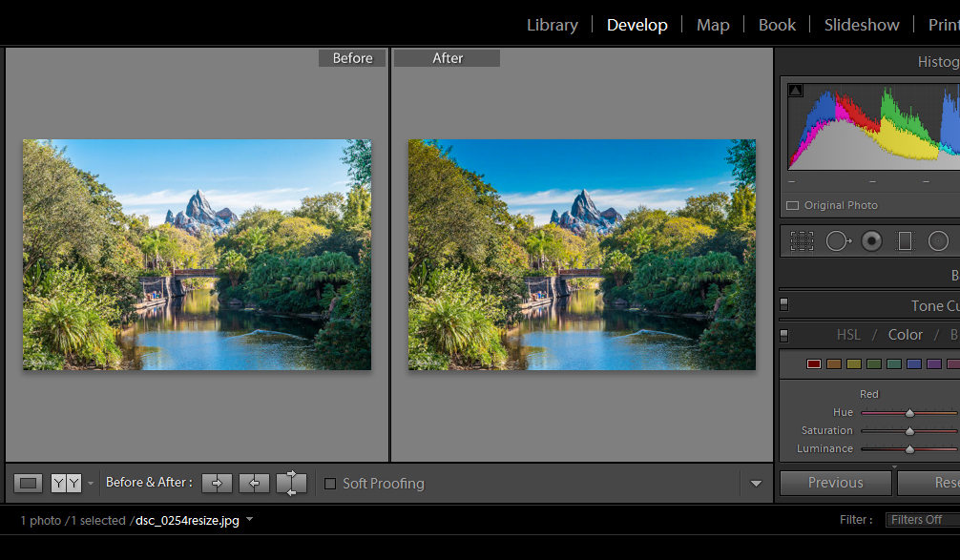The image size is (960, 560).
Task: Copy After settings to Before
Action: tap(254, 484)
